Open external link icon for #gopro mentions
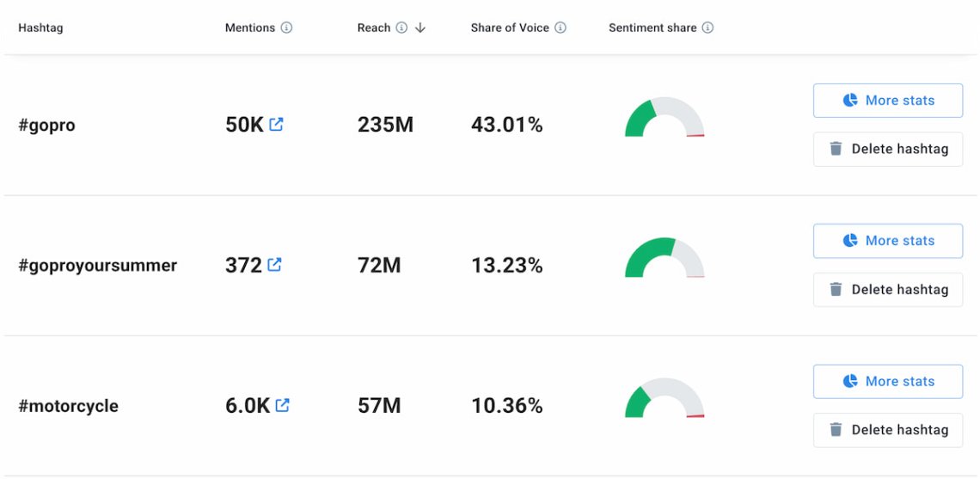The image size is (980, 479). (x=276, y=125)
